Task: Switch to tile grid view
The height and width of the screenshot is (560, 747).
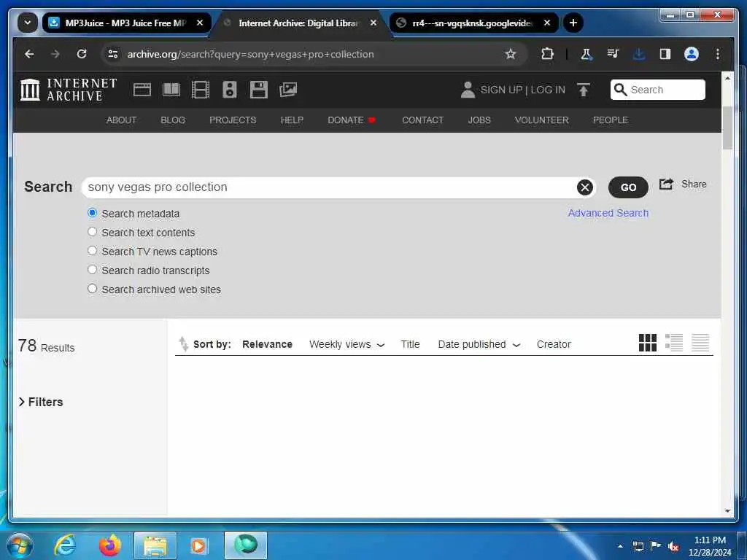Action: click(x=648, y=343)
